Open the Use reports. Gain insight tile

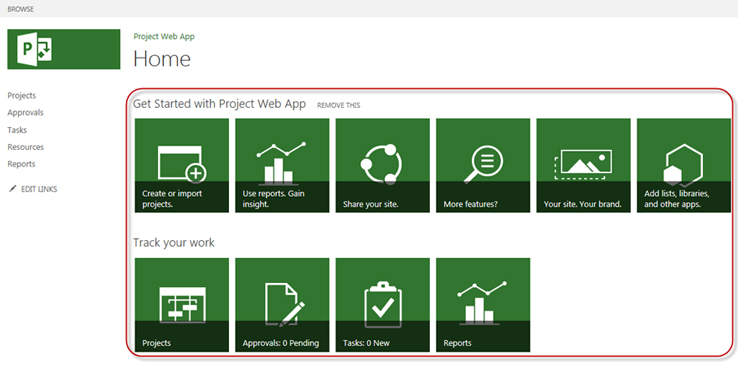coord(282,165)
